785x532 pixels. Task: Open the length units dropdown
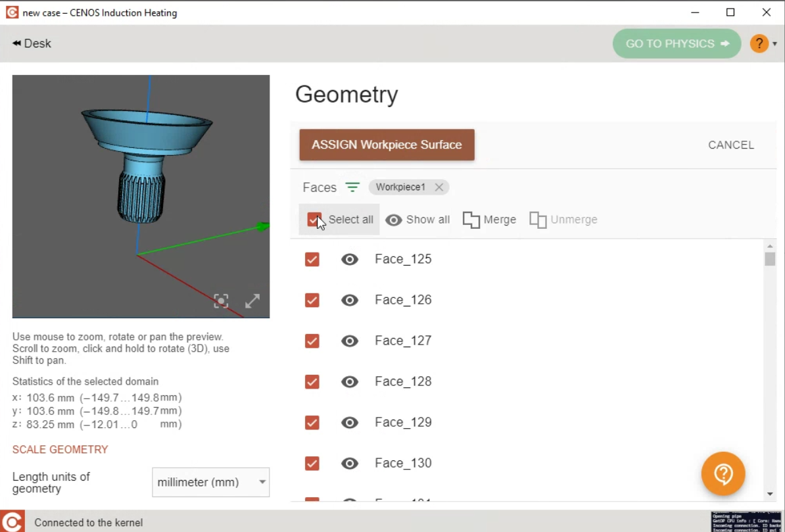point(210,483)
